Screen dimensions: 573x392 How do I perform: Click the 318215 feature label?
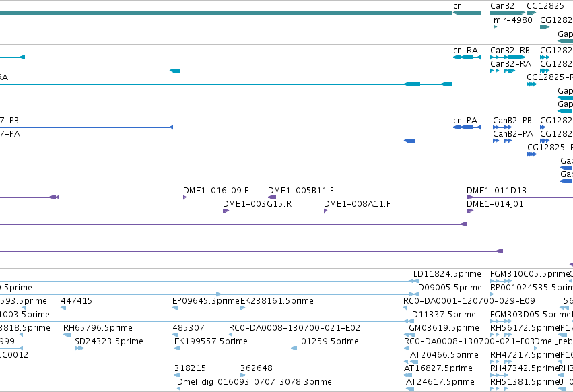[x=190, y=368]
